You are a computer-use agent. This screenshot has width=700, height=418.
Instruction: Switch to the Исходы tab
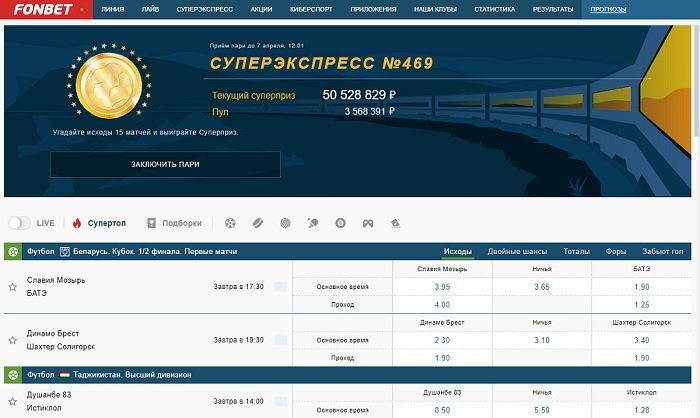point(458,251)
